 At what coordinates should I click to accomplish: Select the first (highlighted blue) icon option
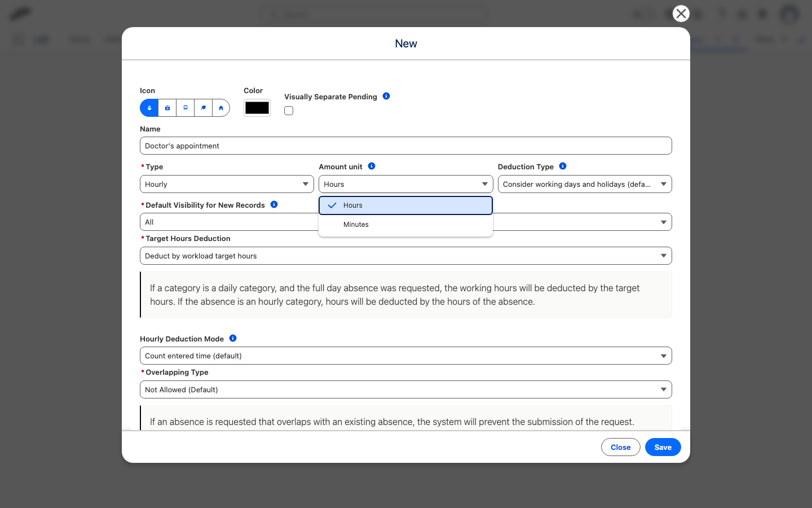click(x=149, y=108)
